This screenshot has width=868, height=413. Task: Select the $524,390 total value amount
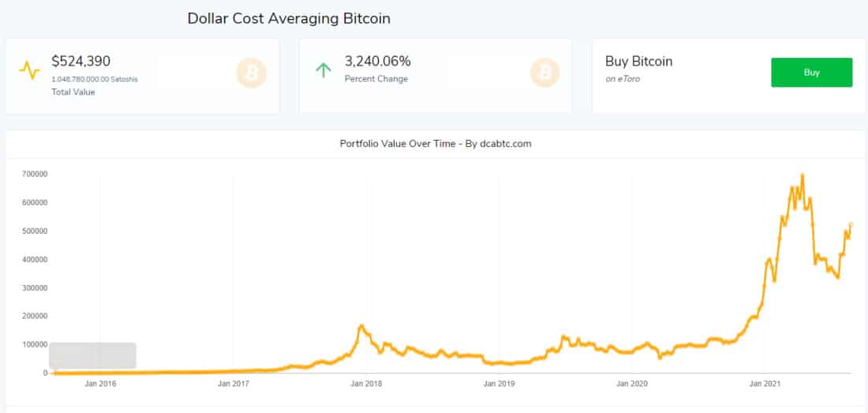coord(80,62)
